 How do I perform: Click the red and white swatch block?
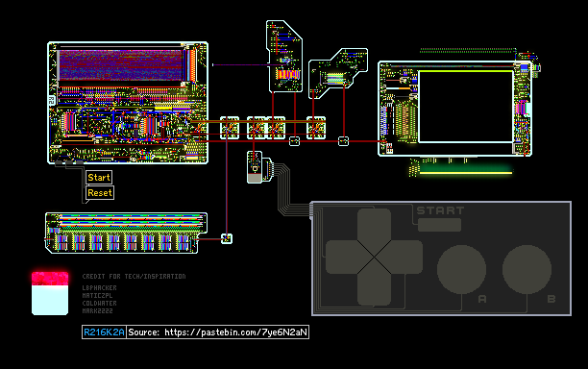pos(50,294)
